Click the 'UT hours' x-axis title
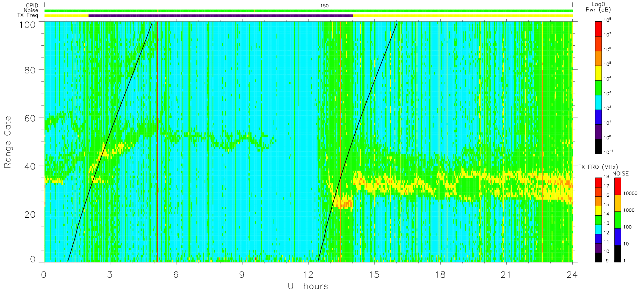The image size is (644, 297). (308, 287)
